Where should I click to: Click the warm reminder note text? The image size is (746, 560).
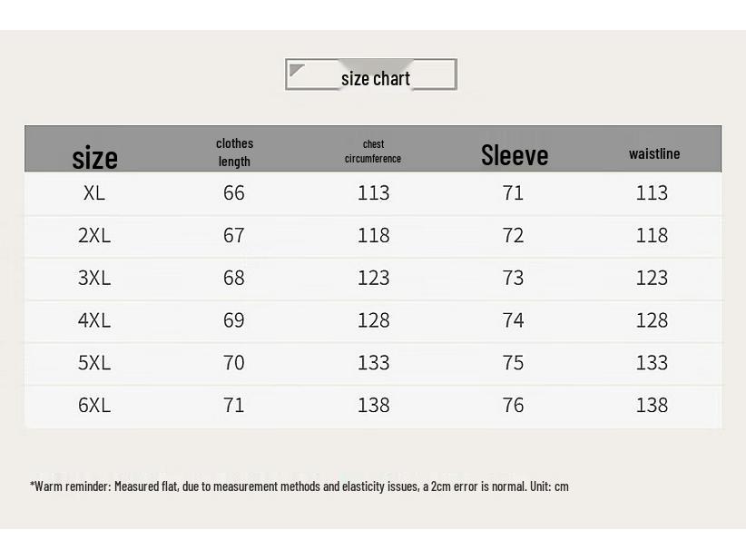point(299,486)
